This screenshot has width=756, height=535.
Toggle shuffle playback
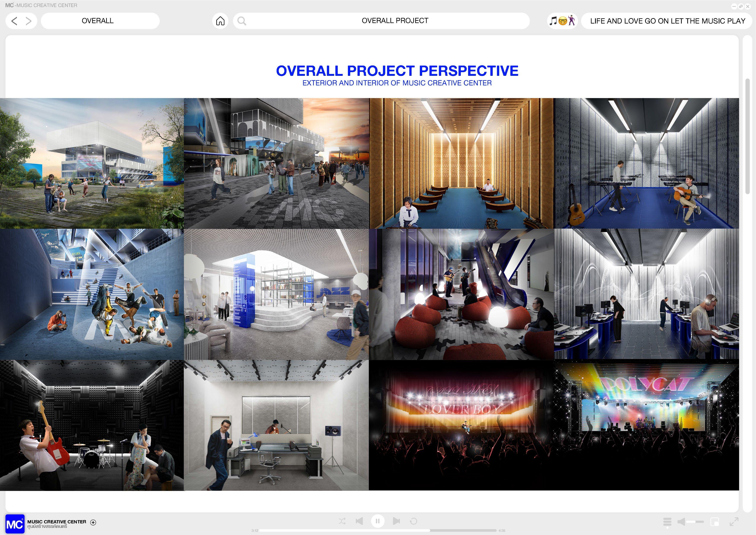pyautogui.click(x=342, y=521)
